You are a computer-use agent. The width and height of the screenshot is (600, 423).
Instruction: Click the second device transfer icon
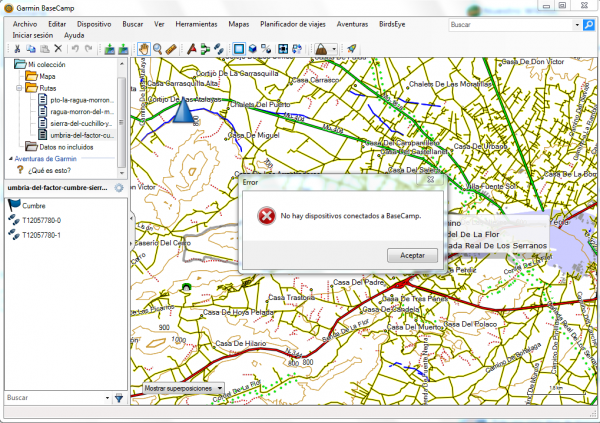(123, 49)
